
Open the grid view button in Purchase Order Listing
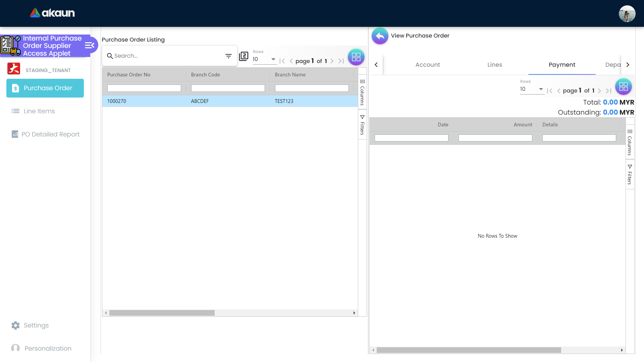(356, 57)
